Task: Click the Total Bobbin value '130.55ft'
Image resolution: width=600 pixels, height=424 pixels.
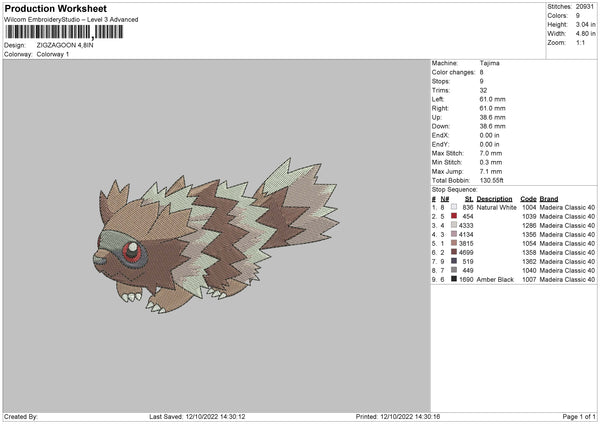Action: tap(492, 180)
